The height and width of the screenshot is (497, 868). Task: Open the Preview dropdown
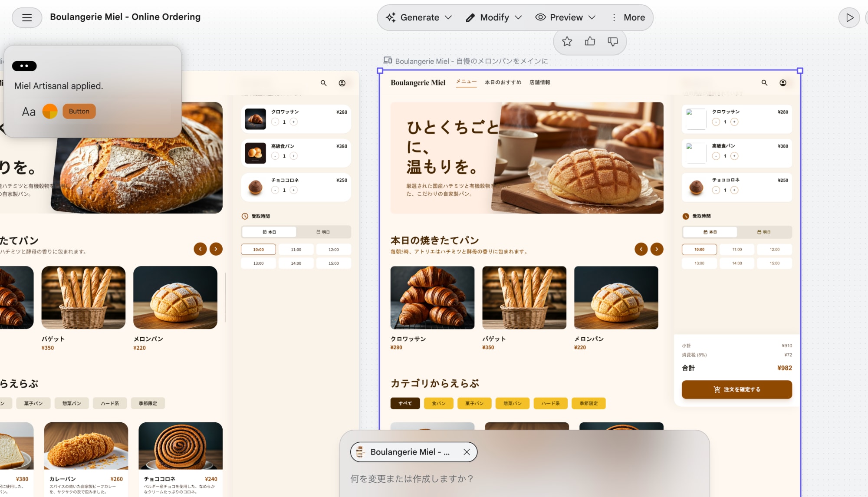(565, 17)
